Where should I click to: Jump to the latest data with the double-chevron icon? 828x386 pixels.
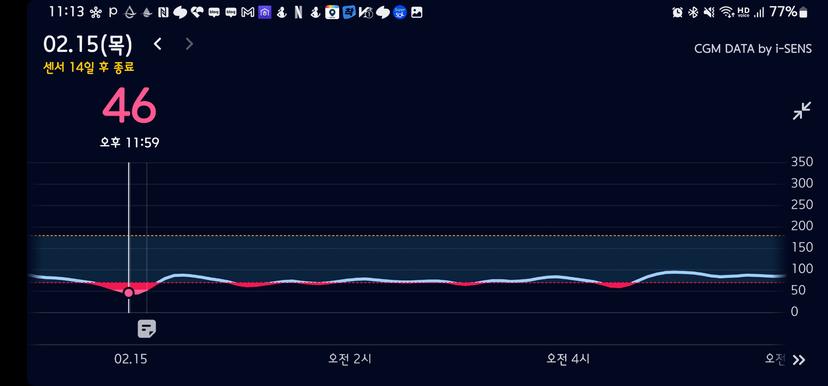(x=799, y=360)
